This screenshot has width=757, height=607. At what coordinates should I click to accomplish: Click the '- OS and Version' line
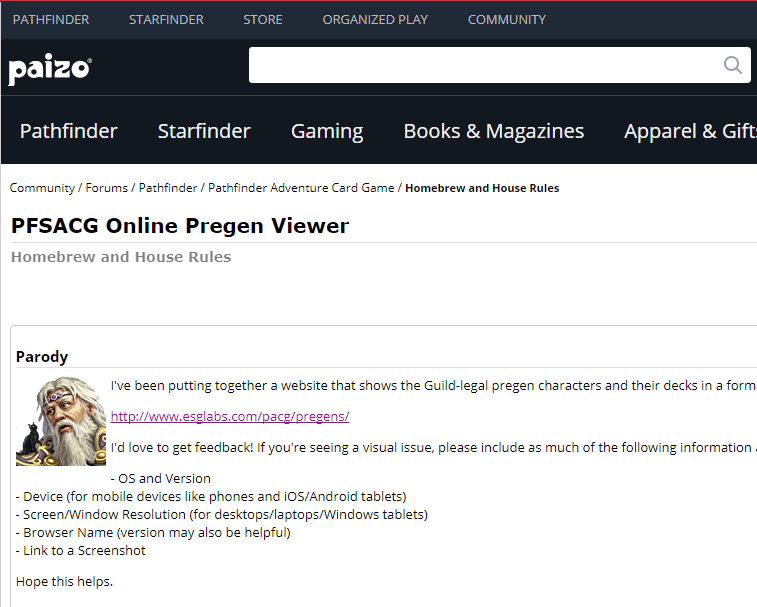click(161, 479)
